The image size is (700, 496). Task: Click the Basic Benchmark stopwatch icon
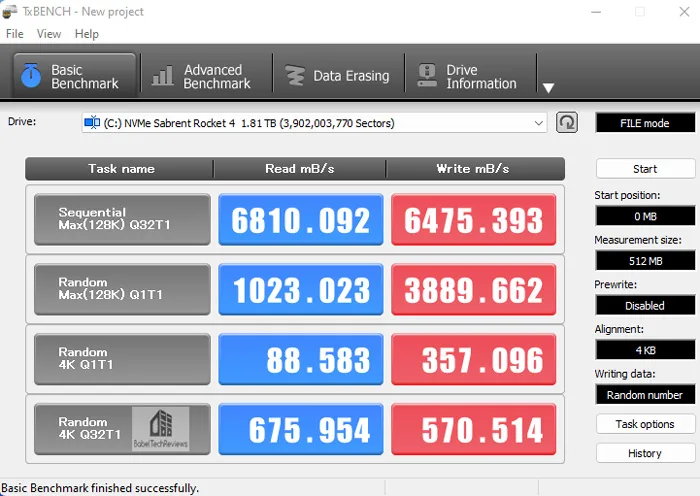31,75
